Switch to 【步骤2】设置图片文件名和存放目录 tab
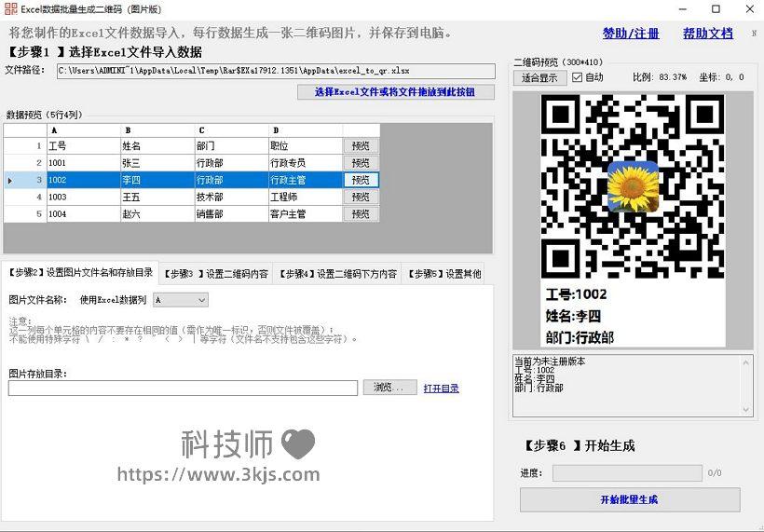Viewport: 764px width, 532px height. pyautogui.click(x=80, y=273)
